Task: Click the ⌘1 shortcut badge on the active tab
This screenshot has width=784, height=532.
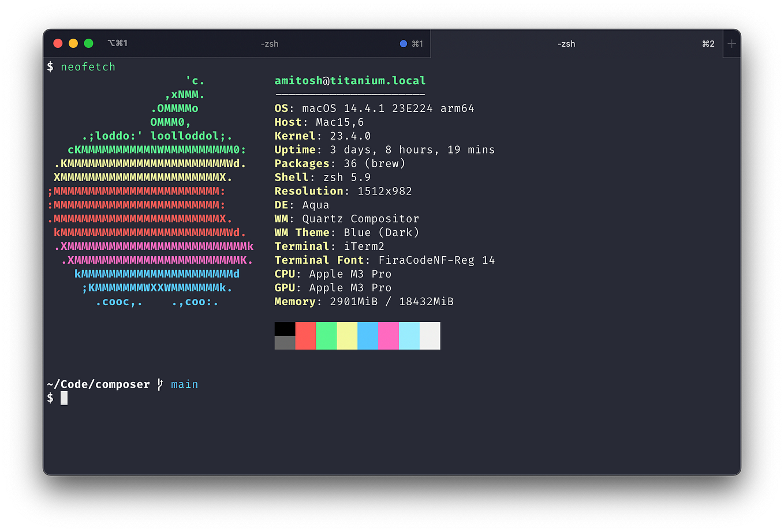Action: coord(417,43)
